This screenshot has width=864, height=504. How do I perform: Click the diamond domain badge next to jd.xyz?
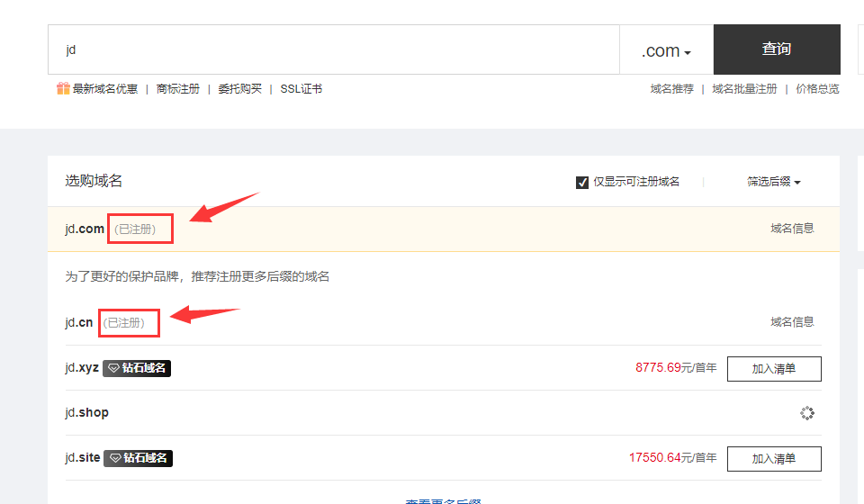[137, 368]
